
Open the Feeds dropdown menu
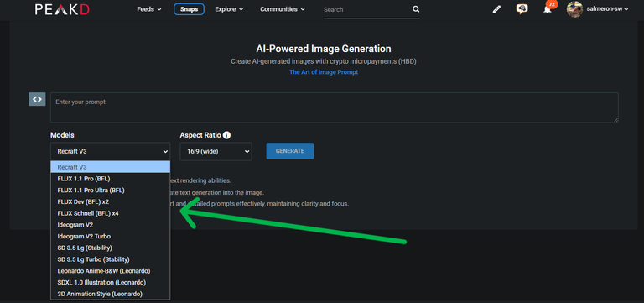[149, 9]
